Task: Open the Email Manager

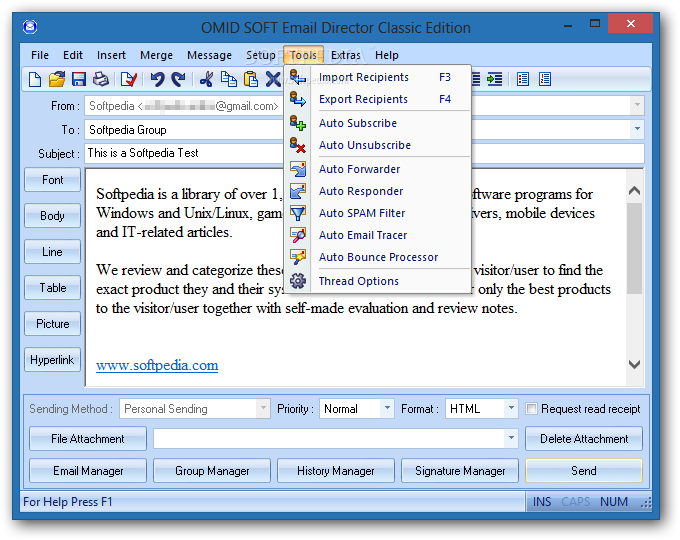Action: click(88, 471)
